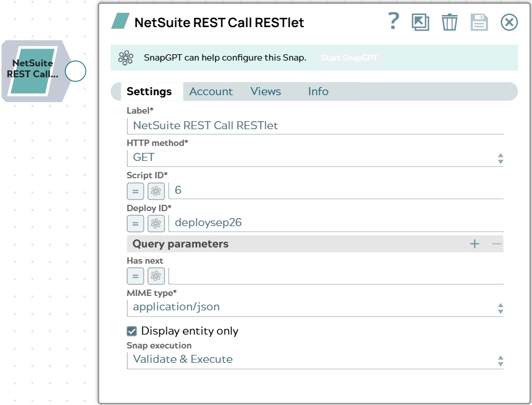Click the Query parameters section header
This screenshot has width=532, height=405.
tap(315, 244)
